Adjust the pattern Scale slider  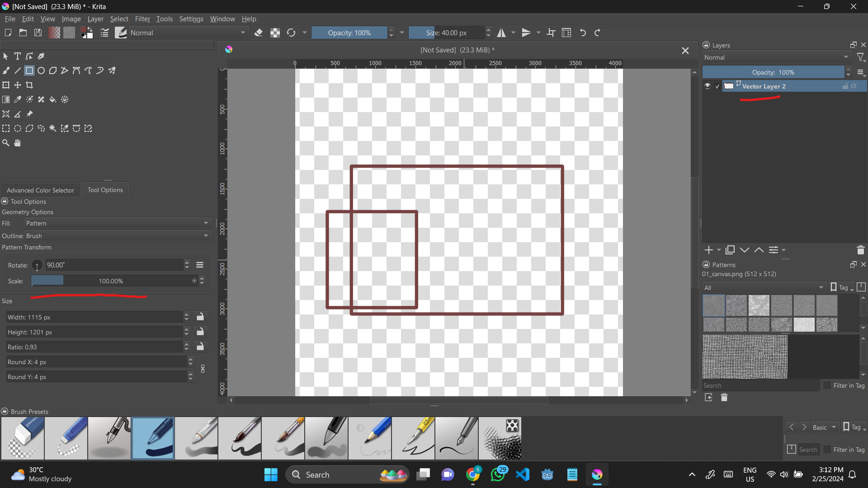tap(111, 281)
